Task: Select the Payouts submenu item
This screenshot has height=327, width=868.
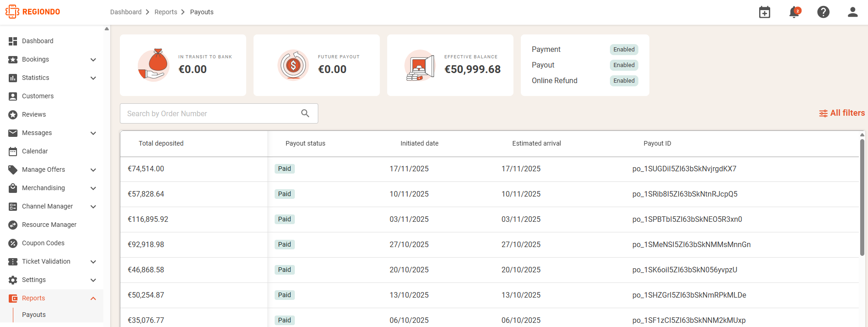Action: [34, 315]
